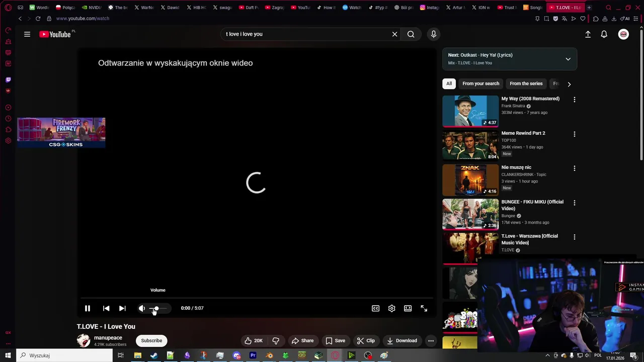
Task: Open options for Meme Rewind Part 2
Action: click(x=574, y=134)
